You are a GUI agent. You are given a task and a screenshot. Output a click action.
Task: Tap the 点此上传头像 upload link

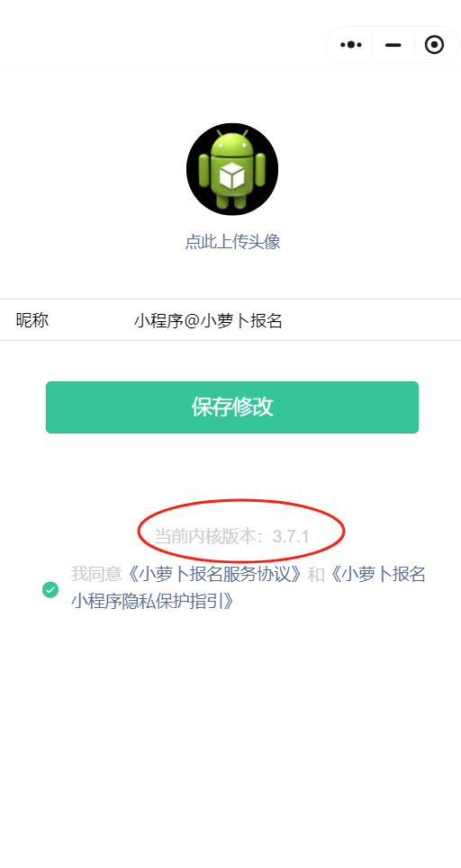232,242
